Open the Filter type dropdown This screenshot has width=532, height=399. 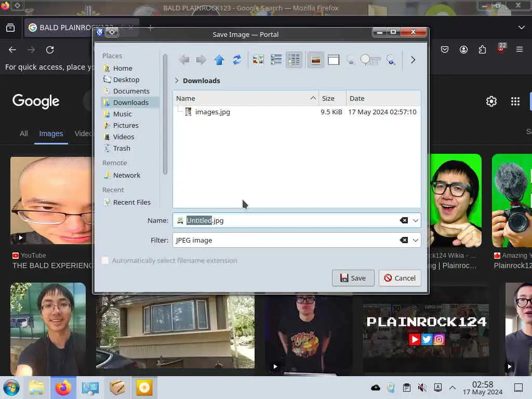click(416, 240)
